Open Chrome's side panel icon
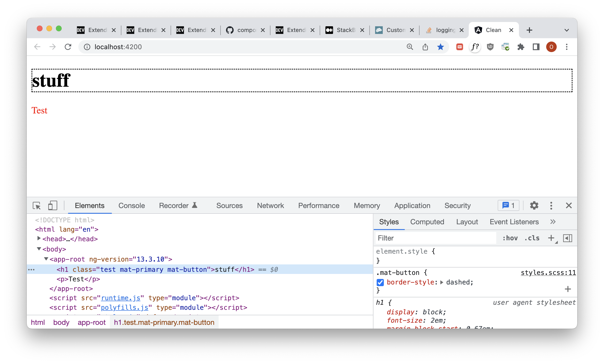The image size is (604, 364). click(536, 47)
